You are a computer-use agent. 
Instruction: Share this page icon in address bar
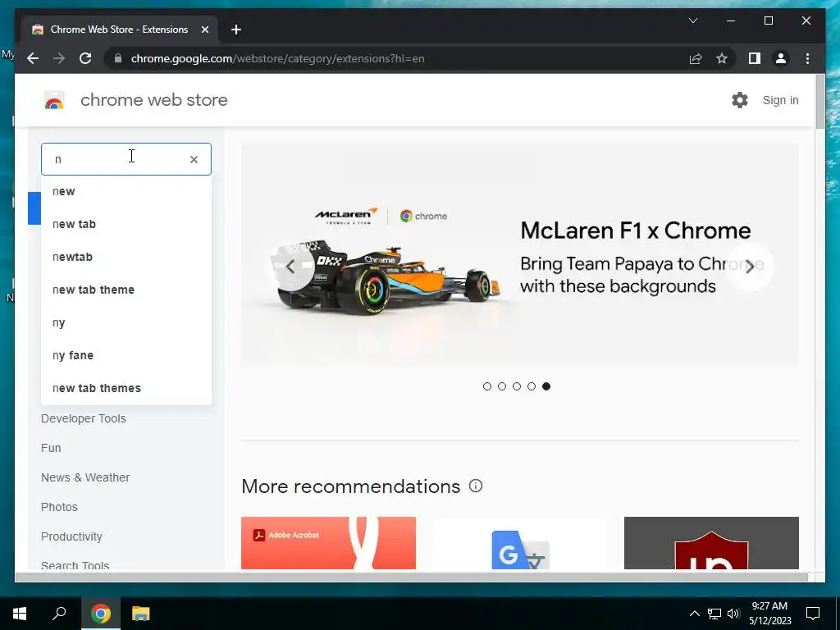point(696,58)
